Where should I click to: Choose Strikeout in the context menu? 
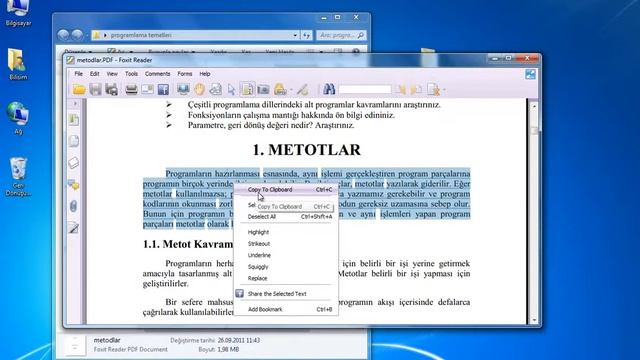point(286,244)
